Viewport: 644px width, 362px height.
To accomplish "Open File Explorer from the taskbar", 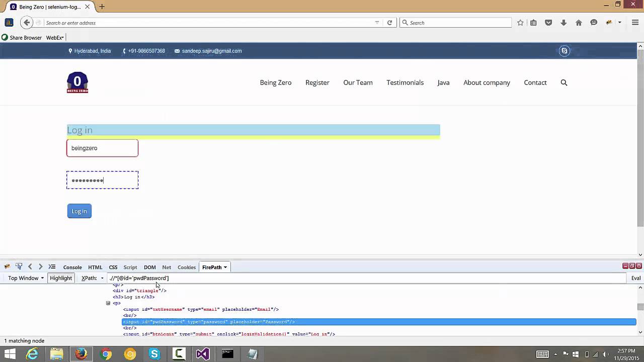I will point(56,354).
